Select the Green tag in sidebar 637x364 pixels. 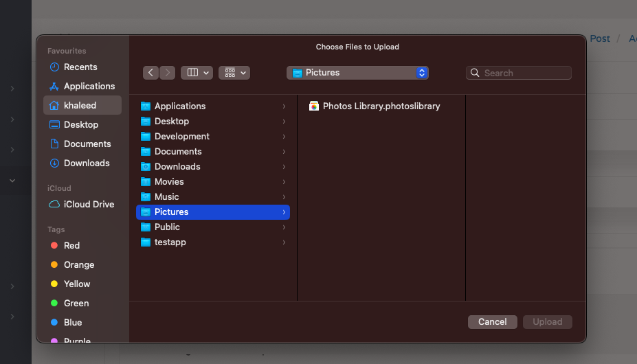pos(76,304)
